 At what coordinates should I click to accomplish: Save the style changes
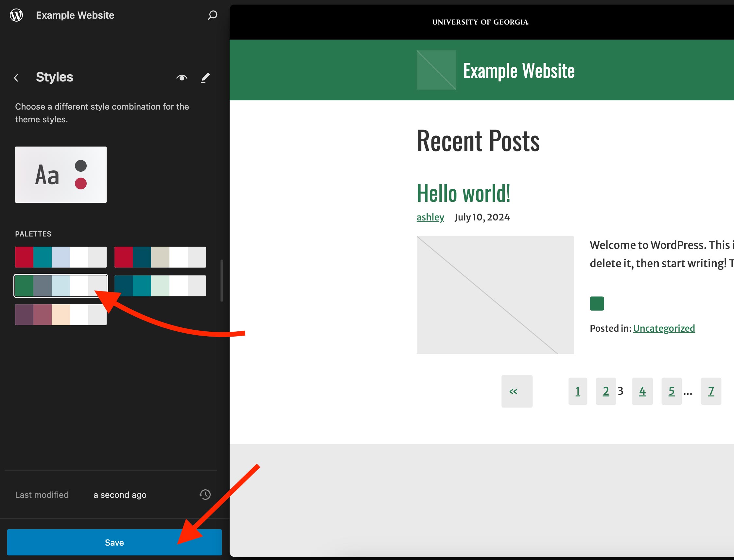[114, 542]
